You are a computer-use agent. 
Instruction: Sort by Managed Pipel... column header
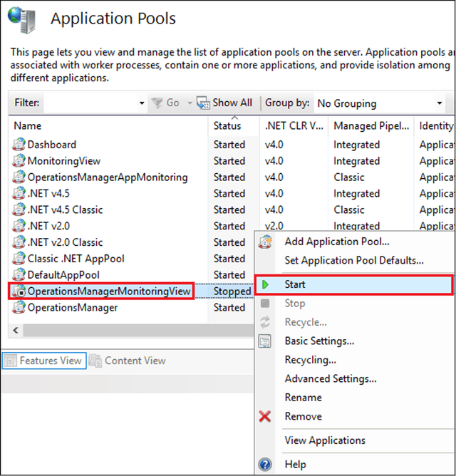(371, 125)
